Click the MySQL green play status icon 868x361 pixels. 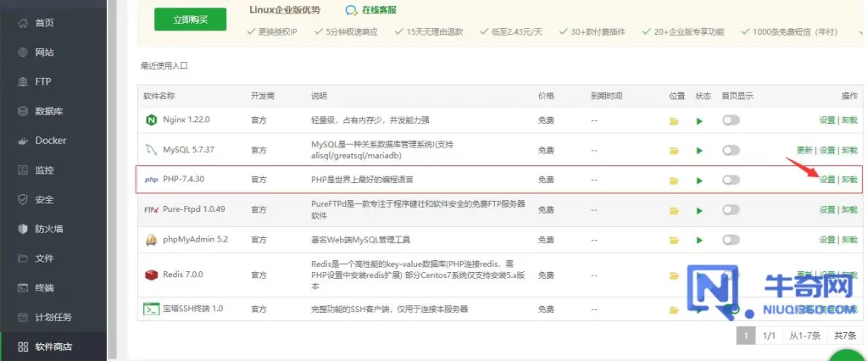tap(699, 150)
